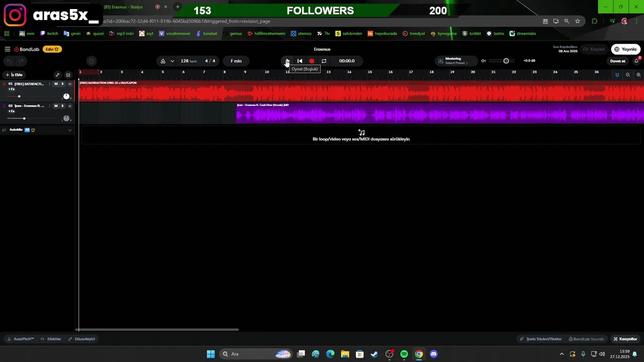Open the metronome settings dropdown arrow

click(172, 61)
